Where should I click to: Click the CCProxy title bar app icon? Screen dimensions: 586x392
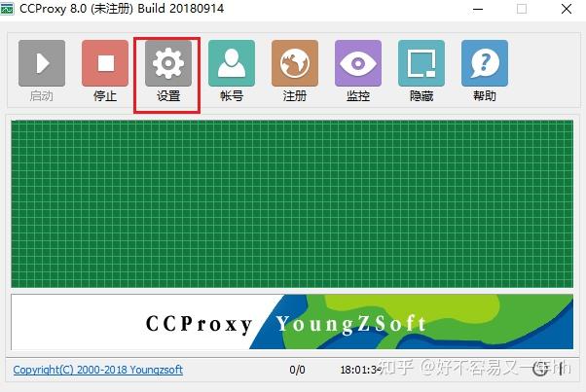coord(7,8)
